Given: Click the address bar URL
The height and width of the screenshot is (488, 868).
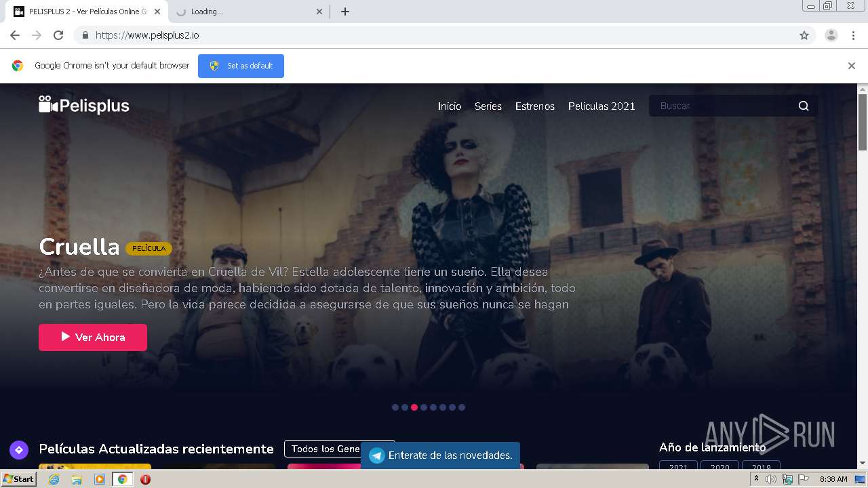Looking at the screenshot, I should pyautogui.click(x=147, y=35).
